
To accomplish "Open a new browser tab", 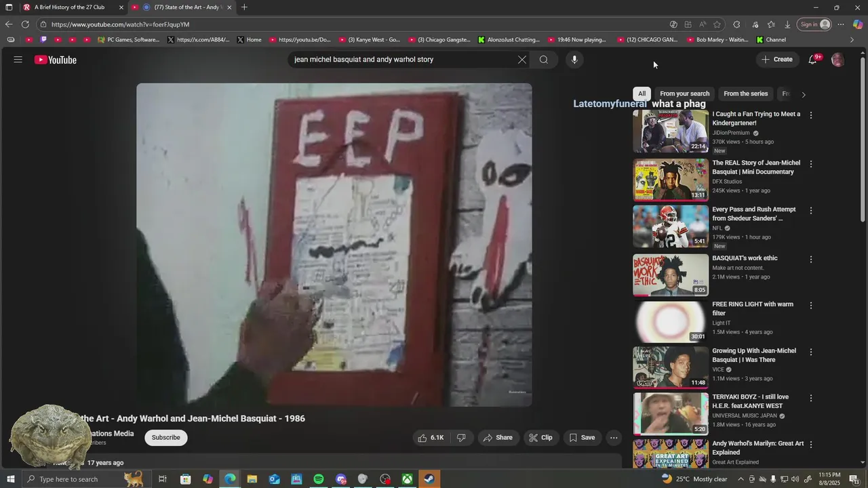I will 244,7.
